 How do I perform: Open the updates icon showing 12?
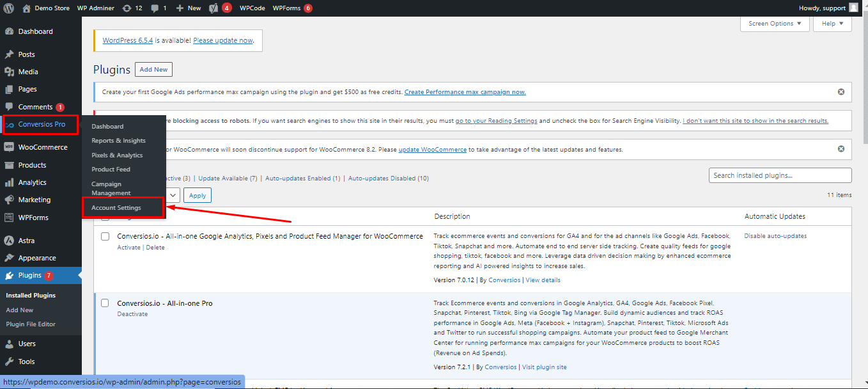click(132, 8)
